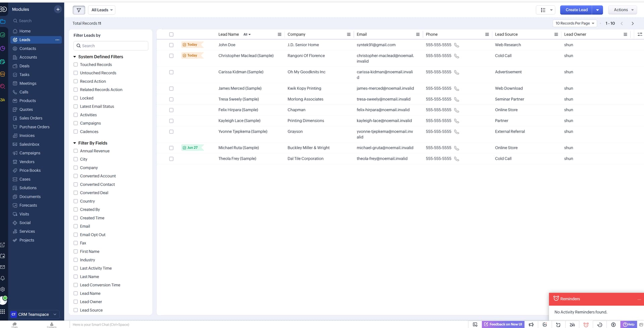Open Meetings module

click(28, 83)
